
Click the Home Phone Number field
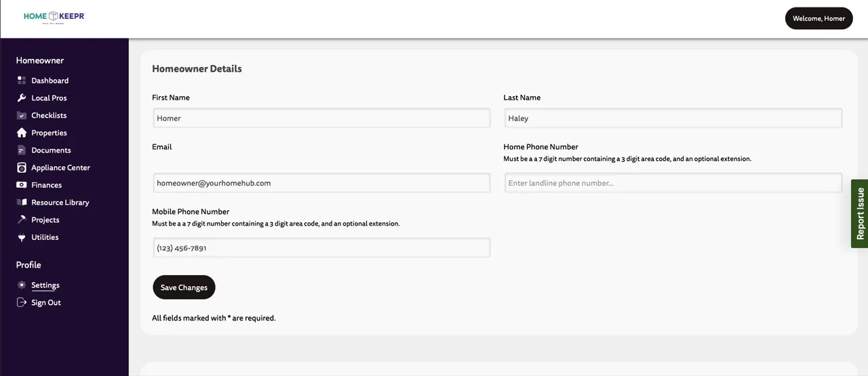point(673,183)
